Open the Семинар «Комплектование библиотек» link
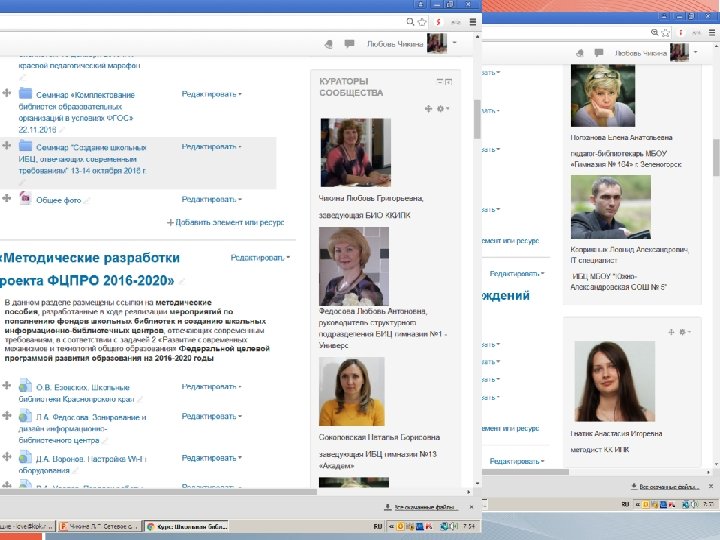Image resolution: width=720 pixels, height=540 pixels. (76, 112)
